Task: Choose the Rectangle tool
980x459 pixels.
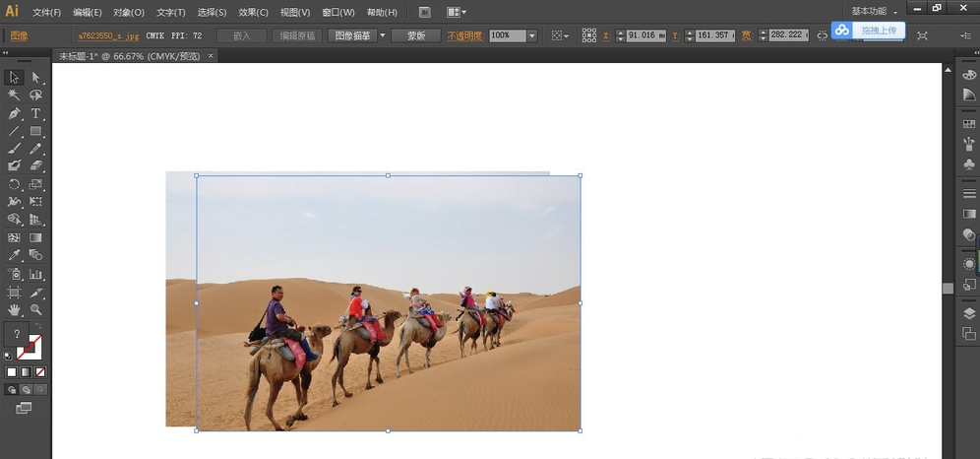Action: [x=35, y=131]
